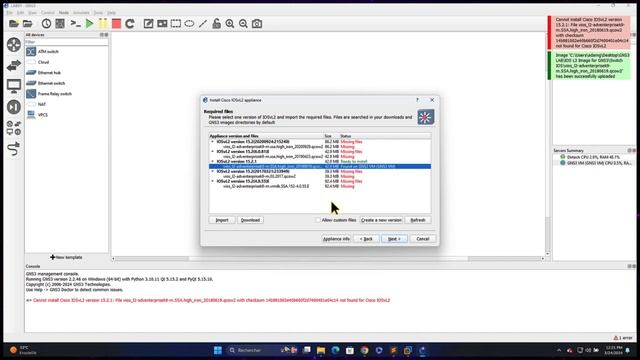Image resolution: width=640 pixels, height=360 pixels.
Task: Open the View menu
Action: [x=32, y=13]
